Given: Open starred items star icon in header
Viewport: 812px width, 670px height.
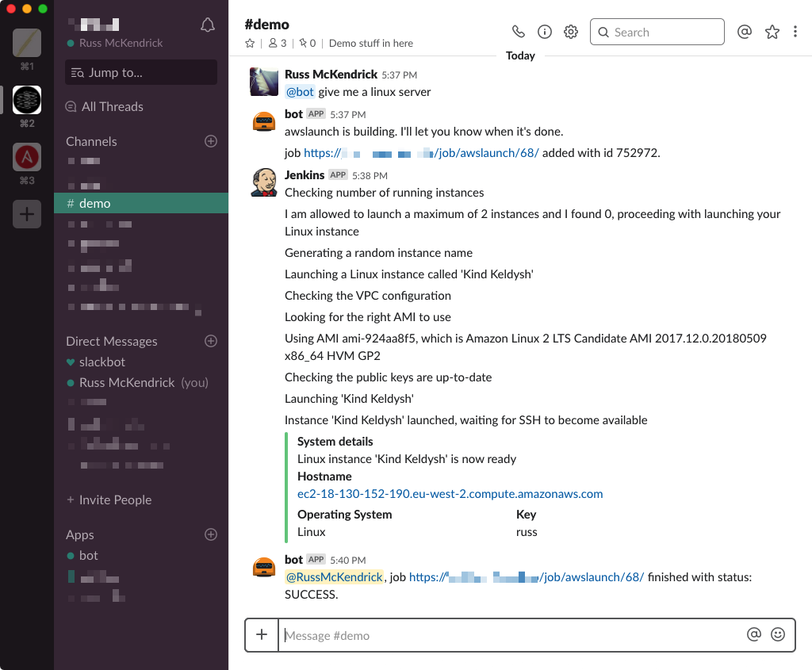Looking at the screenshot, I should click(x=772, y=32).
